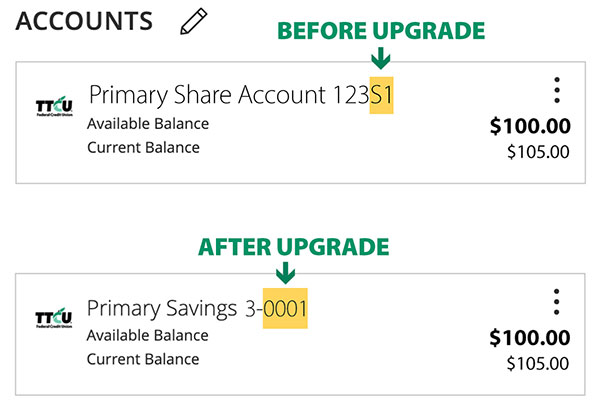Select the Primary Share Account 123S1 title
Image resolution: width=600 pixels, height=404 pixels.
(x=241, y=95)
